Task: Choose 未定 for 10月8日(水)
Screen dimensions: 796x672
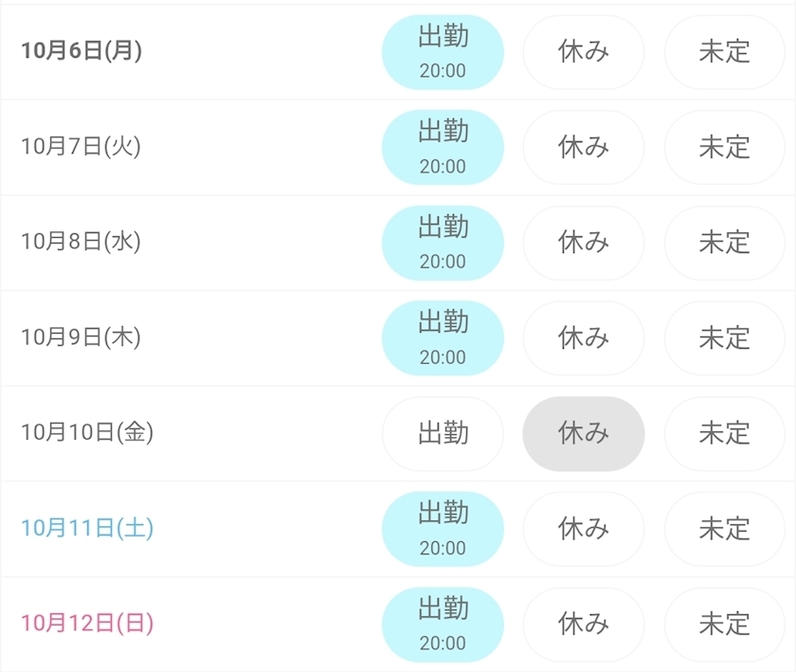Action: click(x=725, y=243)
